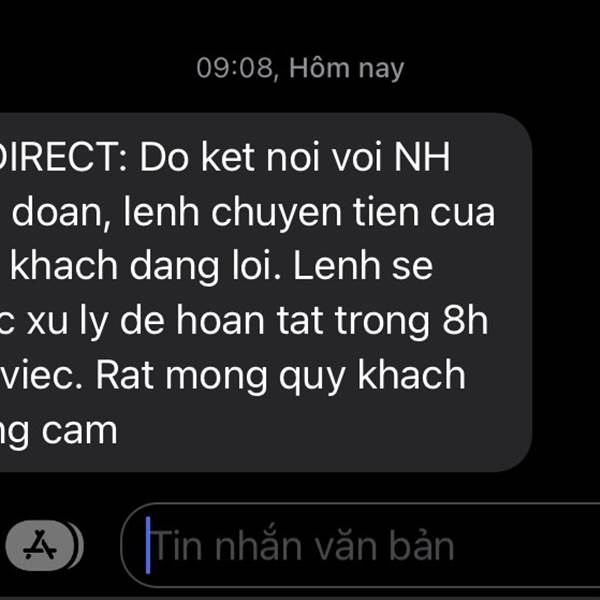Select the received message bubble
Image resolution: width=600 pixels, height=600 pixels.
click(265, 292)
